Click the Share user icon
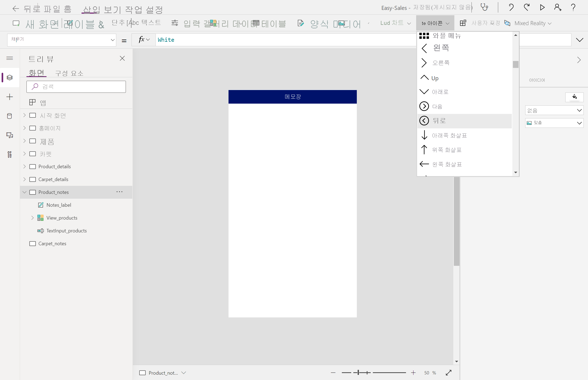 [558, 7]
